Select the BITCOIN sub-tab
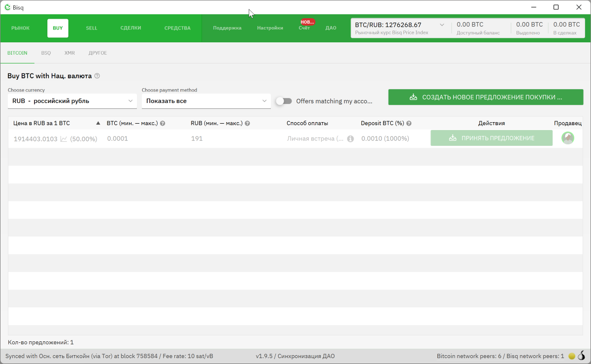Screen dimensions: 591x364 tap(17, 53)
